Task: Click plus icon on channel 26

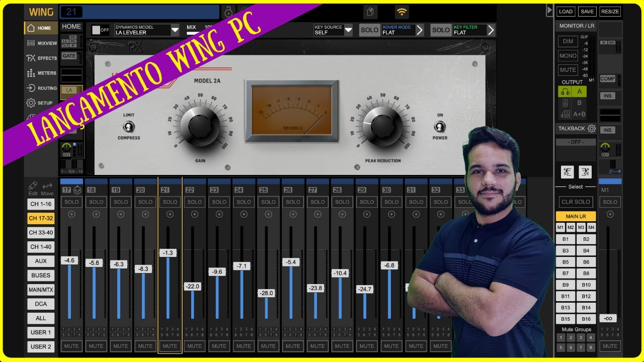Action: coord(293,214)
